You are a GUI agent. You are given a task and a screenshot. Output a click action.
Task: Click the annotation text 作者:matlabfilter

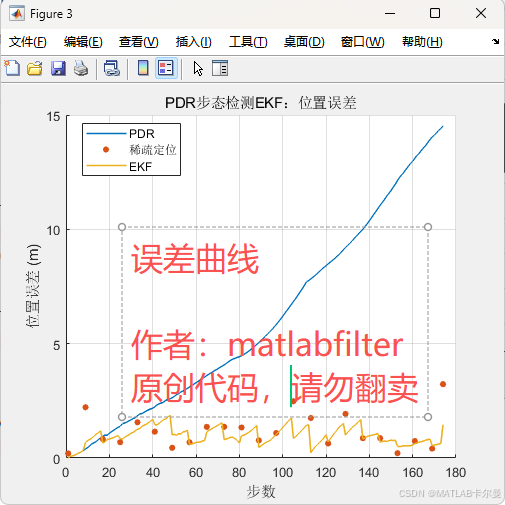pos(267,345)
